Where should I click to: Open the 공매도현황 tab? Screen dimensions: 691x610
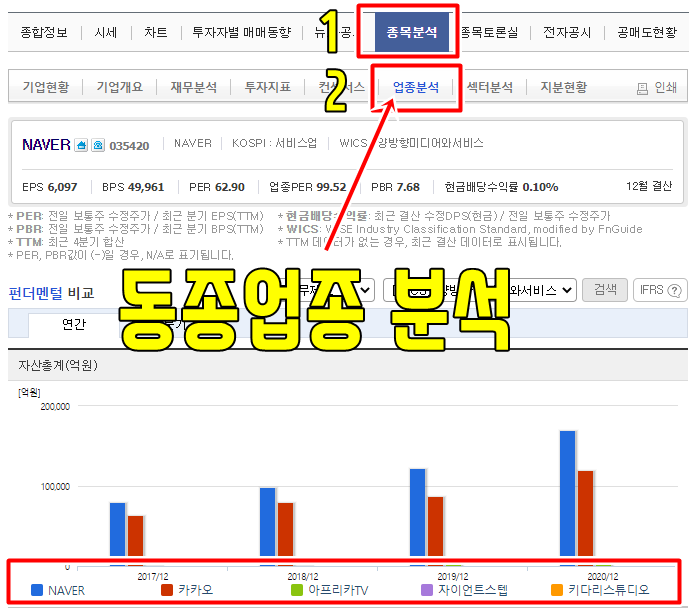[x=646, y=33]
